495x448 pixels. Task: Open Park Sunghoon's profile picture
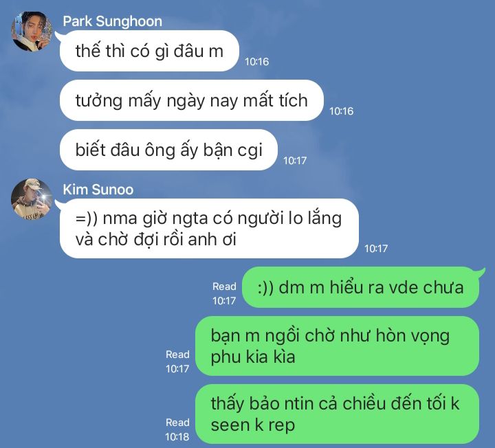32,31
